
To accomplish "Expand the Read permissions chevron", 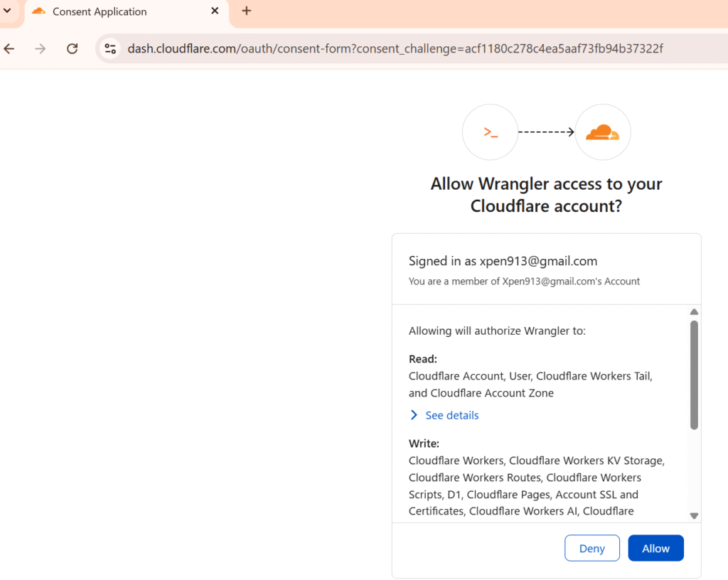I will click(x=414, y=415).
